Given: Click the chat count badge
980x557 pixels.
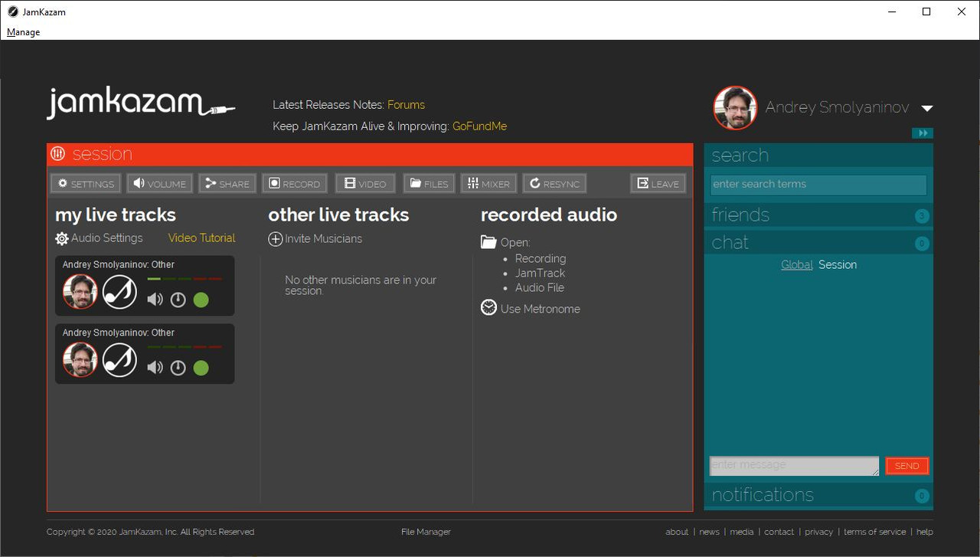Looking at the screenshot, I should [x=922, y=244].
